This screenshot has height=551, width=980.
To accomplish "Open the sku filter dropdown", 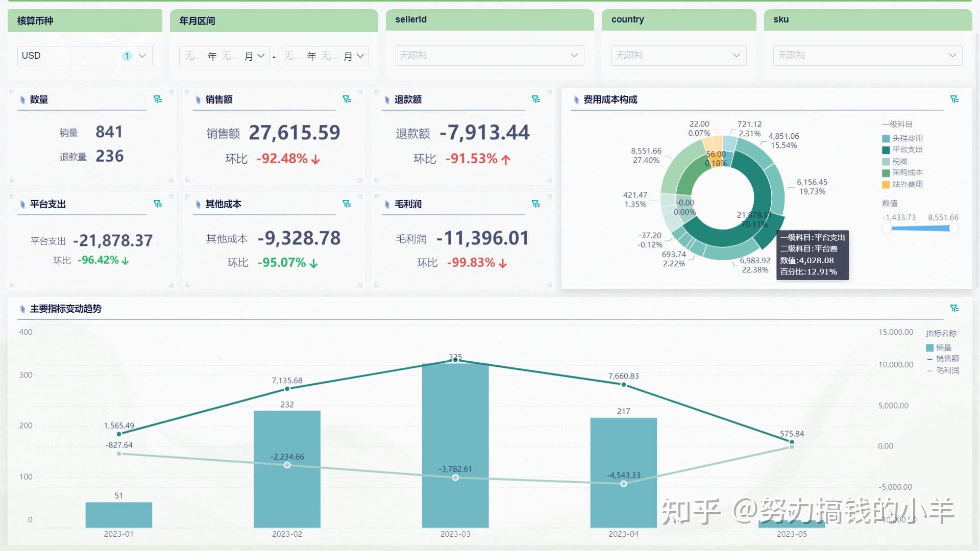I will click(867, 56).
